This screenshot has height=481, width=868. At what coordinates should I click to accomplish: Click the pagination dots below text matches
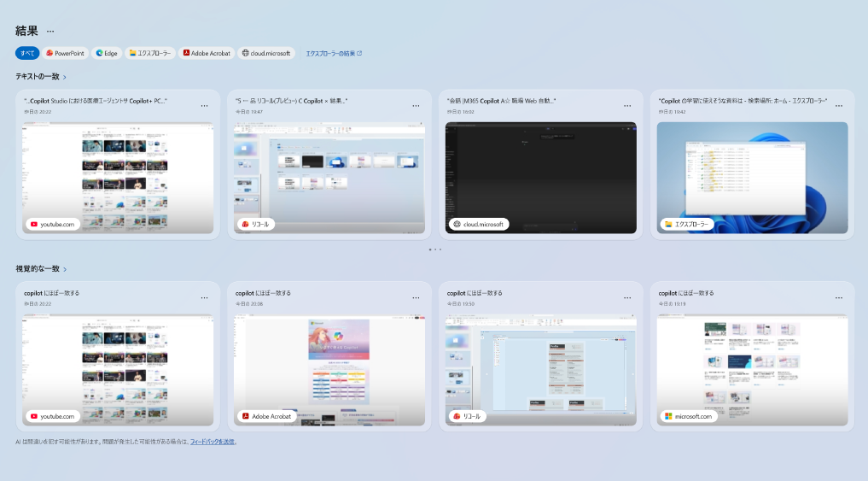pyautogui.click(x=434, y=249)
